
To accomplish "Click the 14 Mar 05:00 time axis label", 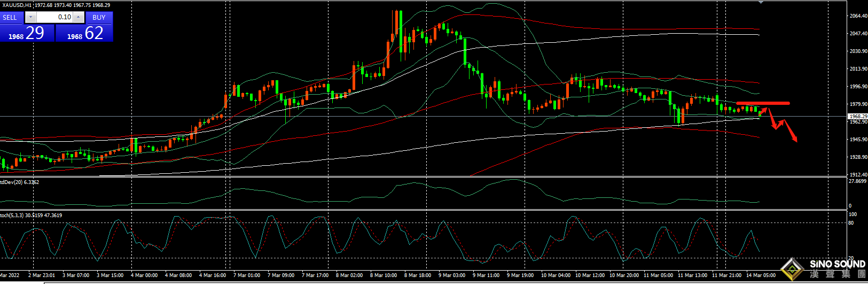I will [x=761, y=275].
